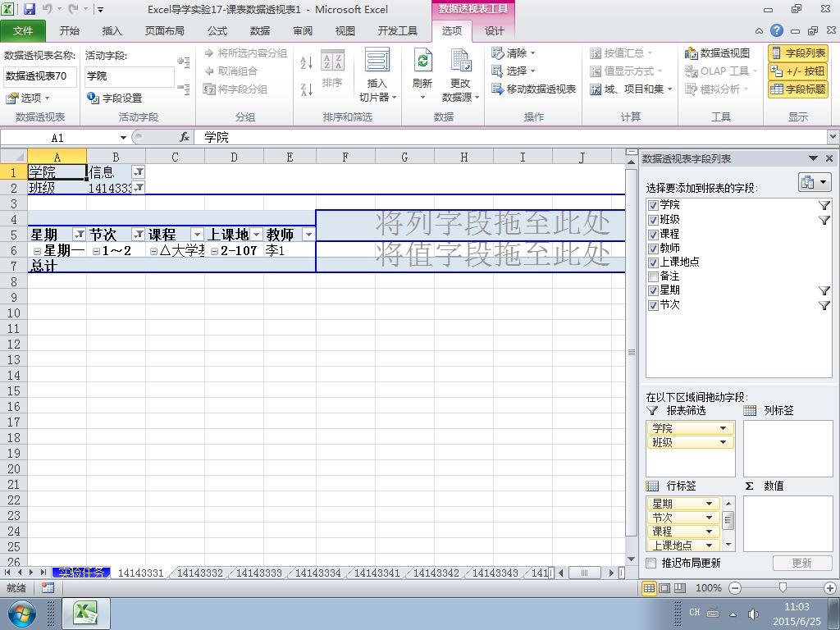Switch to the 开始 ribbon tab
The image size is (840, 630).
69,31
